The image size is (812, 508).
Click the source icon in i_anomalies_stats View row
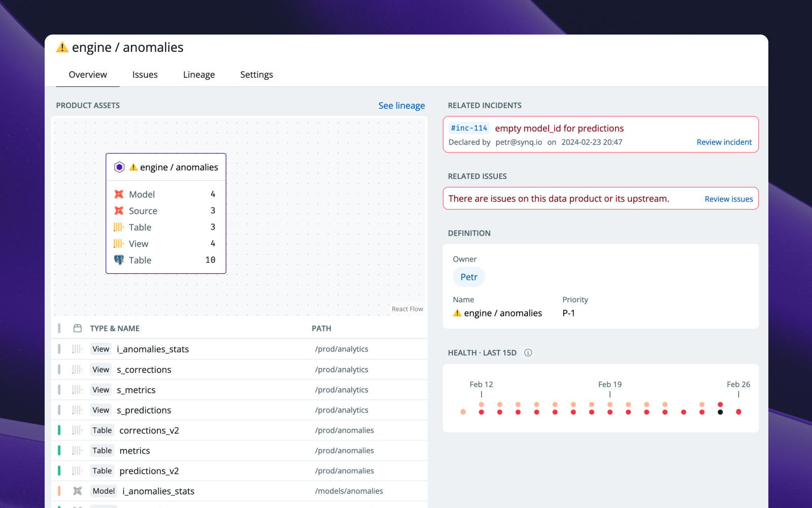pos(77,349)
